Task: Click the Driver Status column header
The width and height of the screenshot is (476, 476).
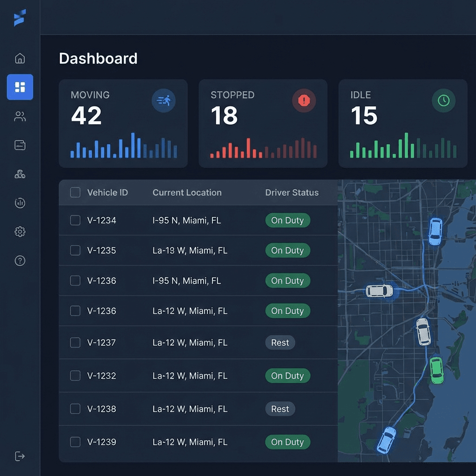Action: coord(292,192)
